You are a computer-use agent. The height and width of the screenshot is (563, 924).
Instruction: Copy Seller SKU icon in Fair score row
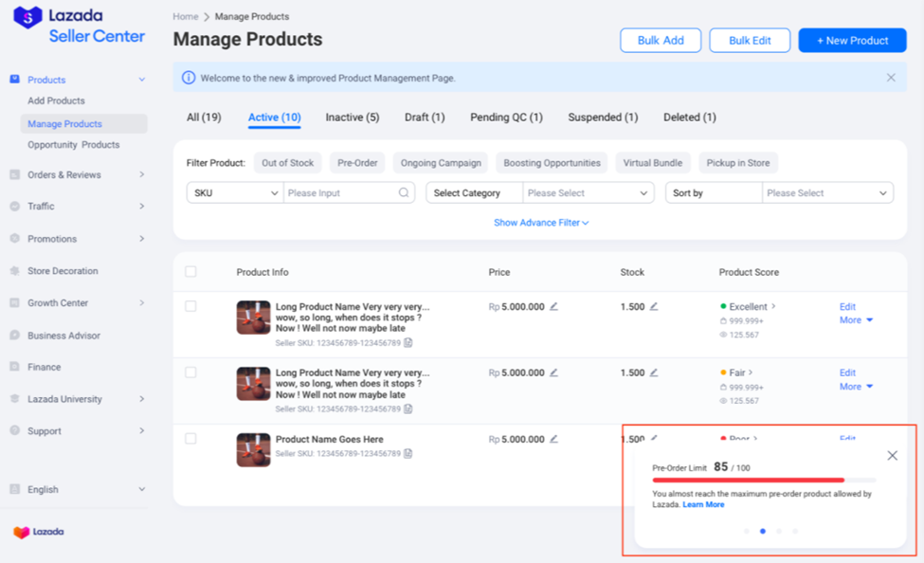pyautogui.click(x=408, y=409)
